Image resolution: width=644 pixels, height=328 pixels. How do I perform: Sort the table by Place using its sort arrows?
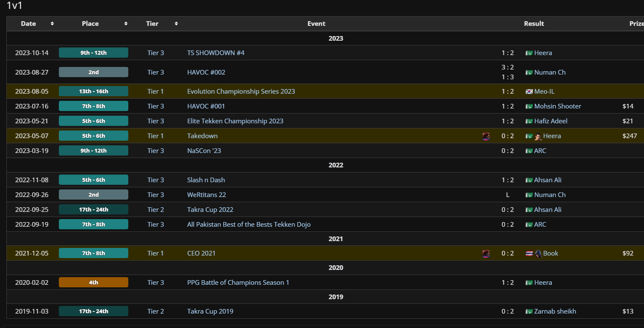(x=126, y=24)
